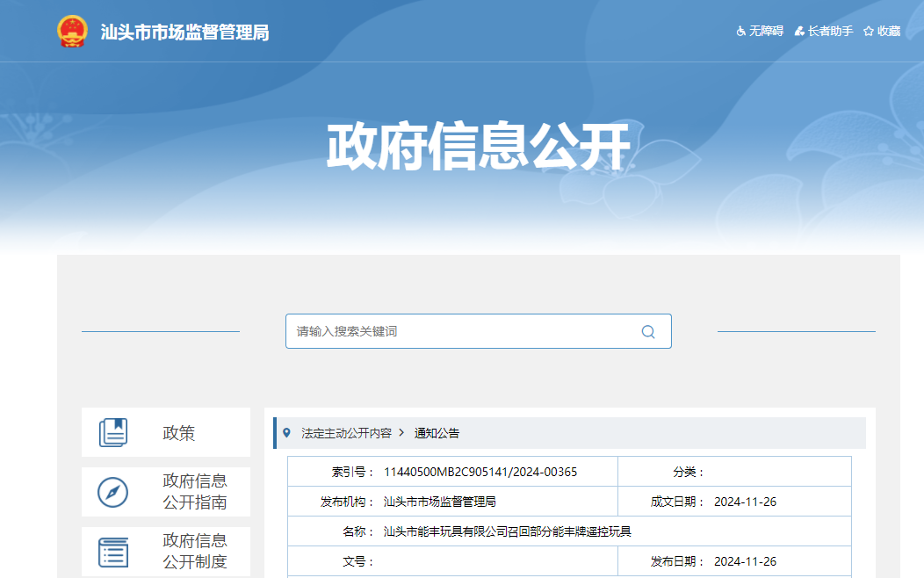
Task: Click the breadcrumb chevron separator arrow
Action: (x=401, y=433)
